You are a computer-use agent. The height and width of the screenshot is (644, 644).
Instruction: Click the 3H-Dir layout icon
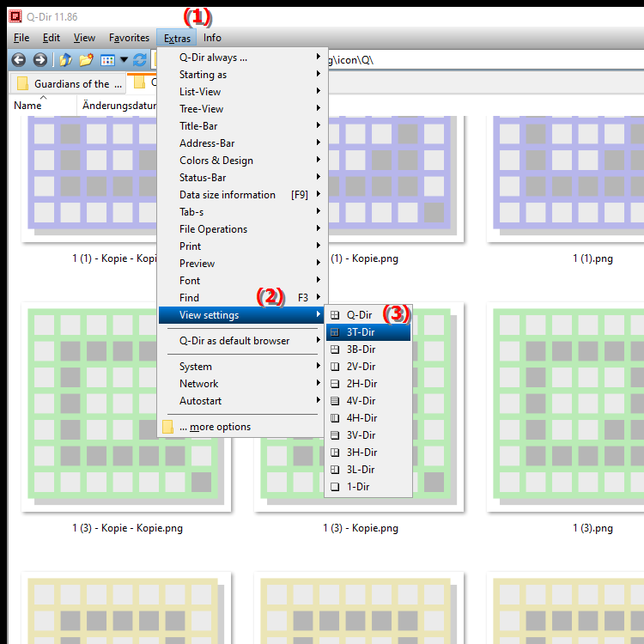click(335, 453)
